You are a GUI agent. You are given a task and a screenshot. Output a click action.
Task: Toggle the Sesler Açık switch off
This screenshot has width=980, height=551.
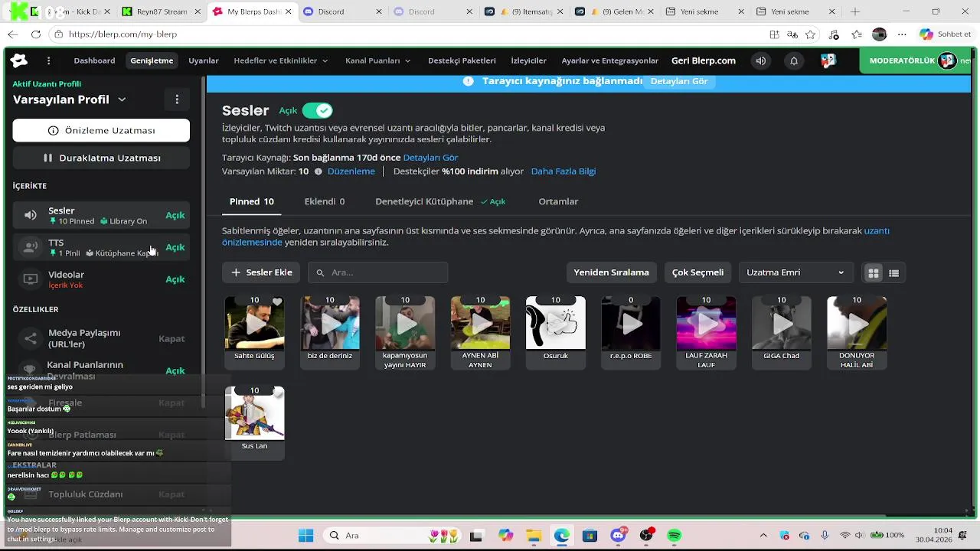[317, 110]
